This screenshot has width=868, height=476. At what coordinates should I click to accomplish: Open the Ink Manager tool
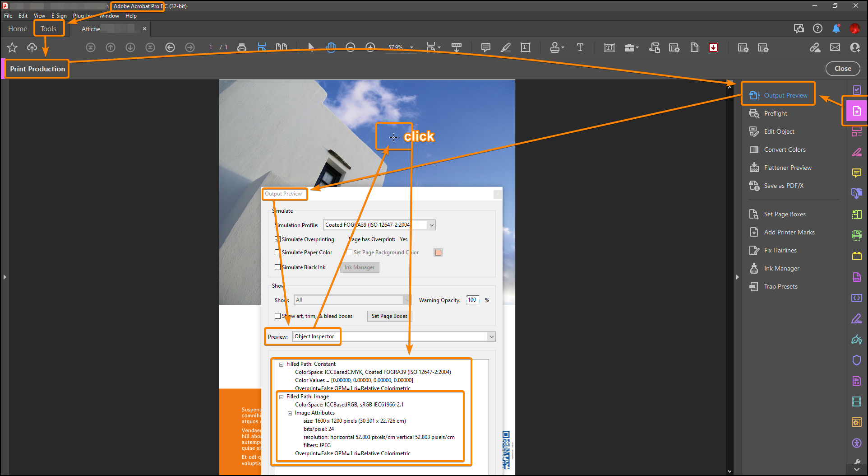(781, 268)
